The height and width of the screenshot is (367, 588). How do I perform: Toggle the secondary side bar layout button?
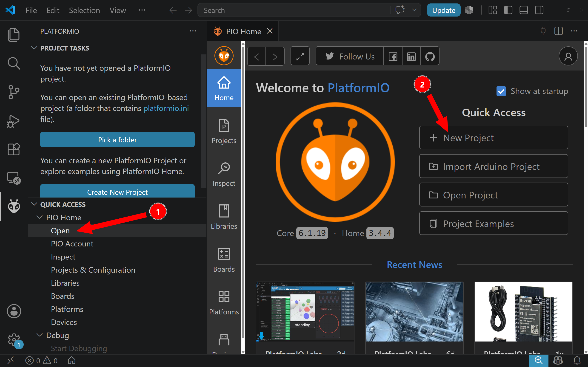(x=539, y=10)
